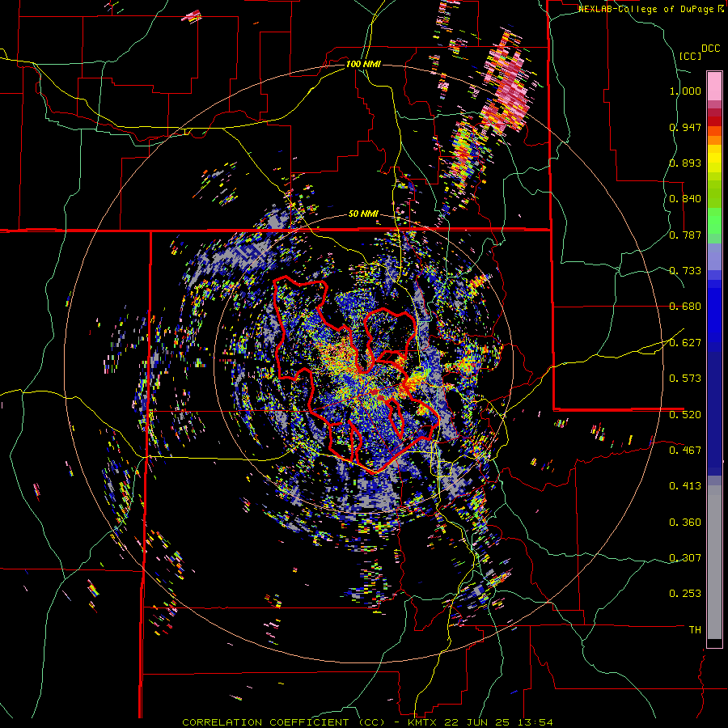Click the 0.467 scale value
This screenshot has height=728, width=728.
coord(685,451)
